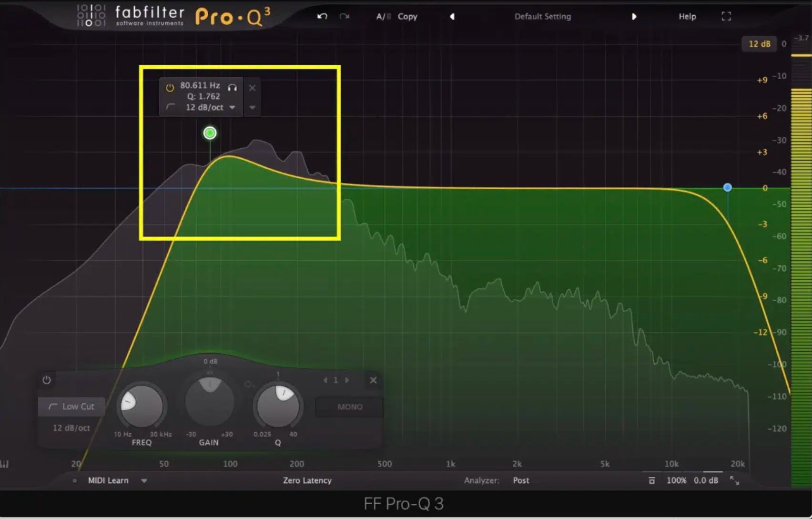
Task: Click the redo arrow icon
Action: click(345, 16)
